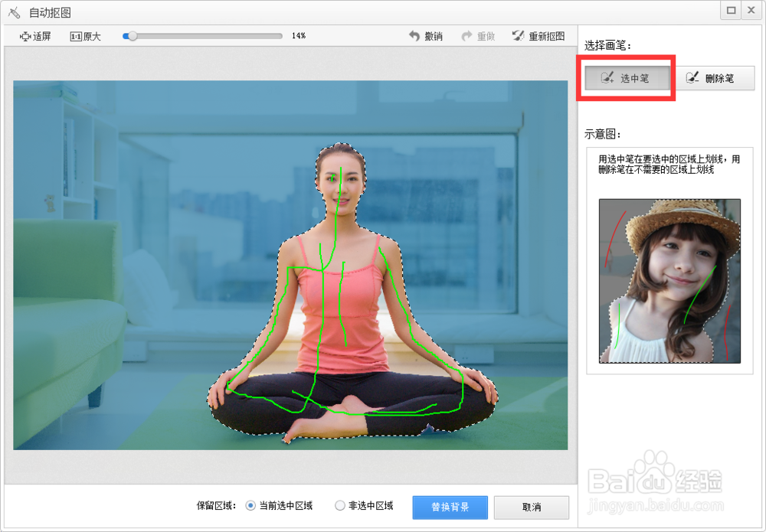Click the 示意图 label
The width and height of the screenshot is (766, 532).
(x=602, y=134)
